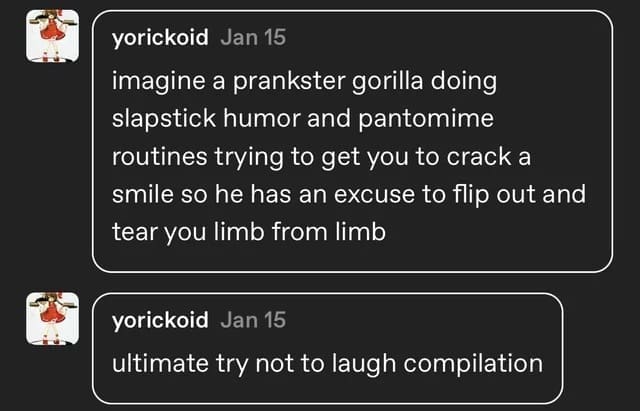Open yorickoid's profile from the first post

(x=161, y=38)
